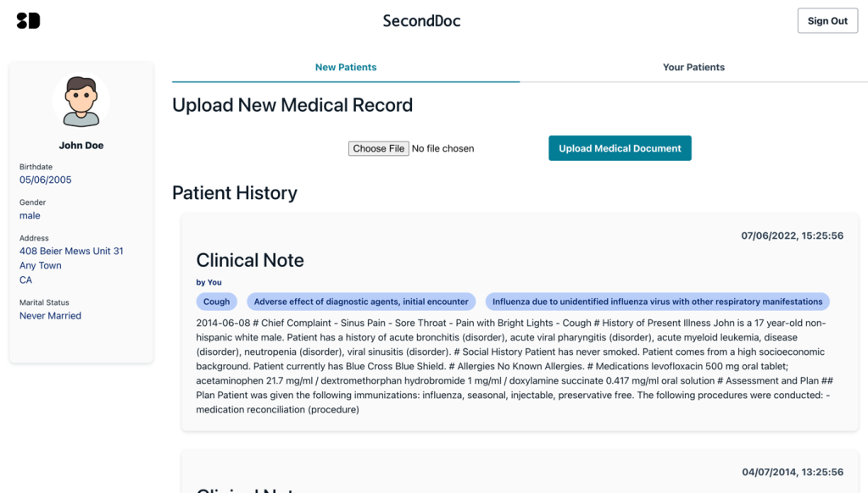Select John Doe's birthdate 05/06/2005

click(x=45, y=180)
